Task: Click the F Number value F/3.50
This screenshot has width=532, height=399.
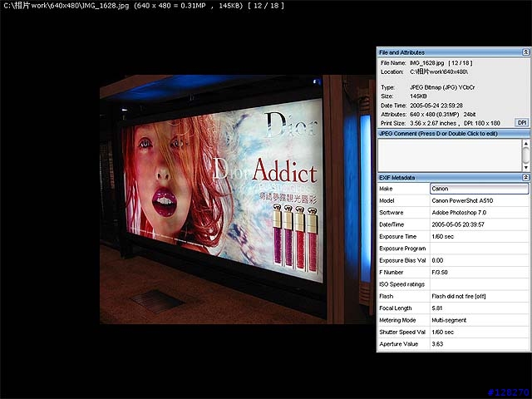Action: 440,272
